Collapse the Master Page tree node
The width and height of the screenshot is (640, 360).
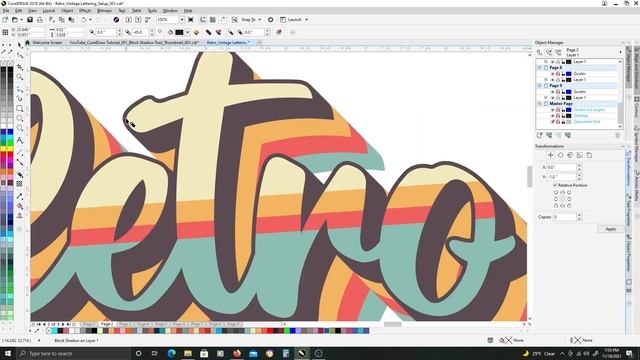pyautogui.click(x=540, y=104)
